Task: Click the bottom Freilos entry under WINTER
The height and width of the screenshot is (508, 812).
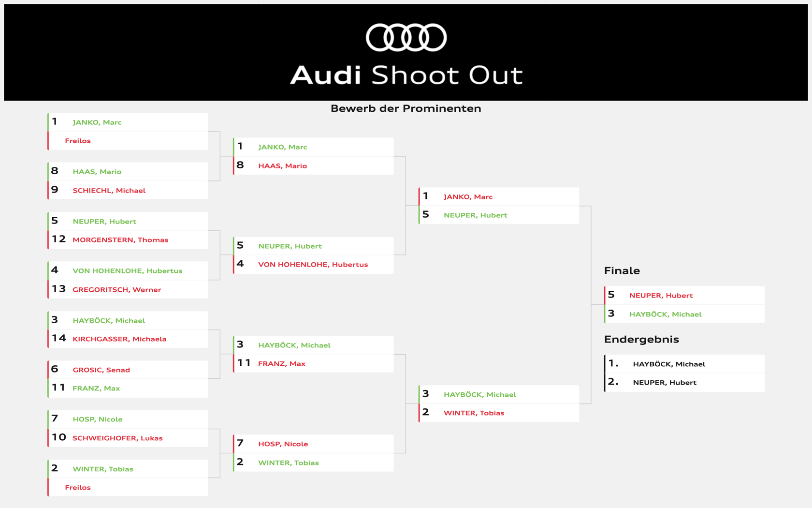Action: [128, 487]
